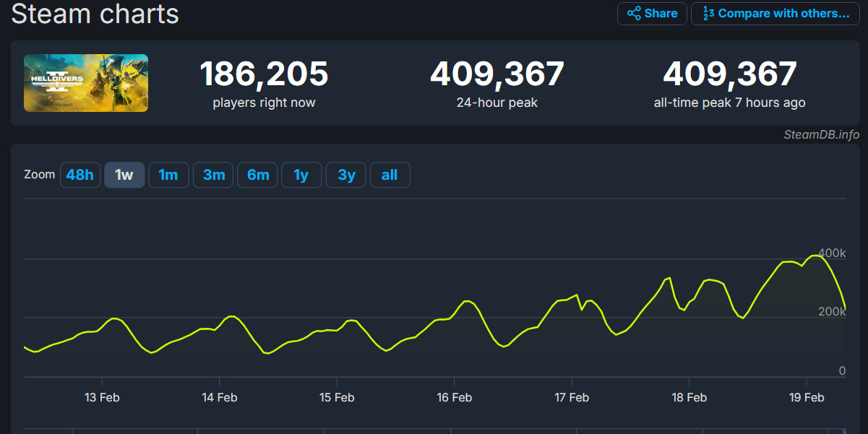Click the share icon glyph
Viewport: 868px width, 434px height.
pyautogui.click(x=634, y=14)
